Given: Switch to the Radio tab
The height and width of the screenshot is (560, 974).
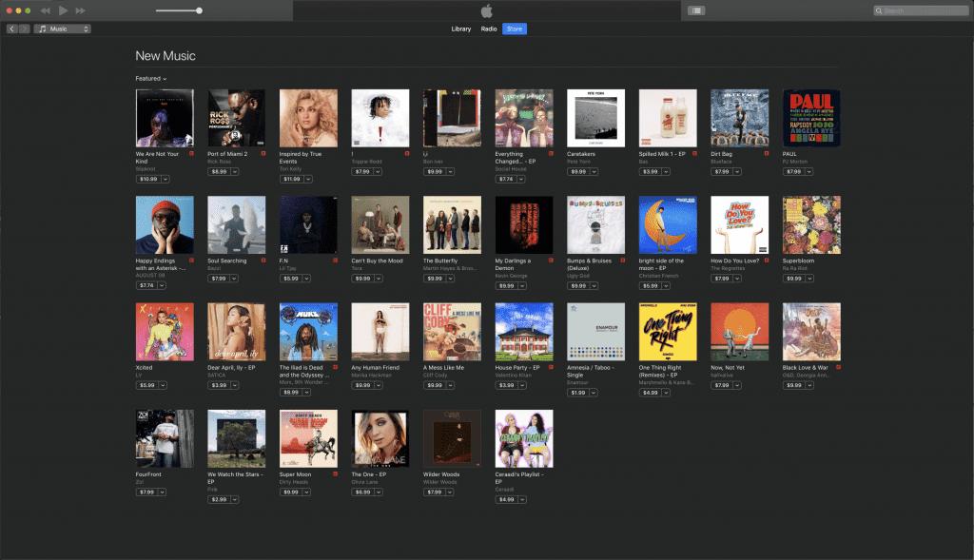Looking at the screenshot, I should (489, 29).
